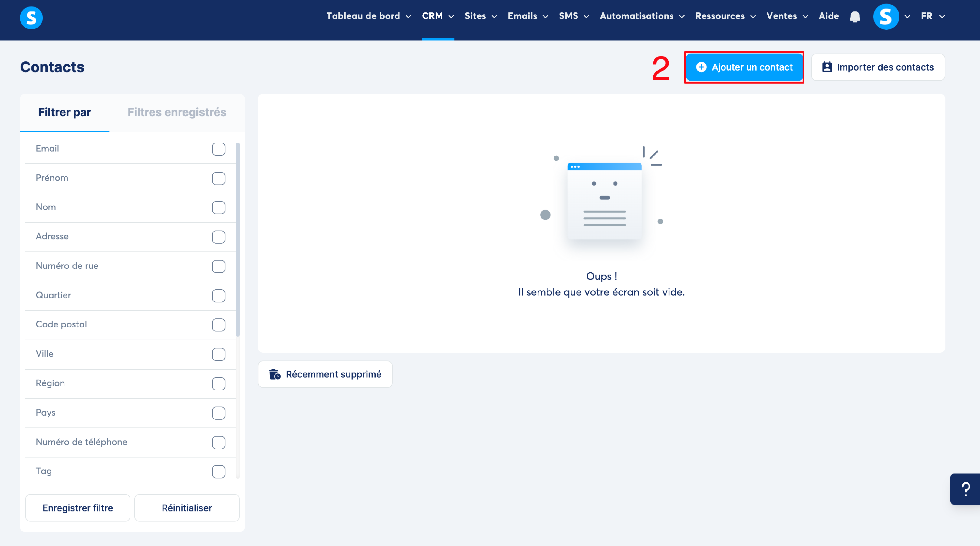The width and height of the screenshot is (980, 546).
Task: Click the address book icon on Importer des contacts
Action: [x=827, y=67]
